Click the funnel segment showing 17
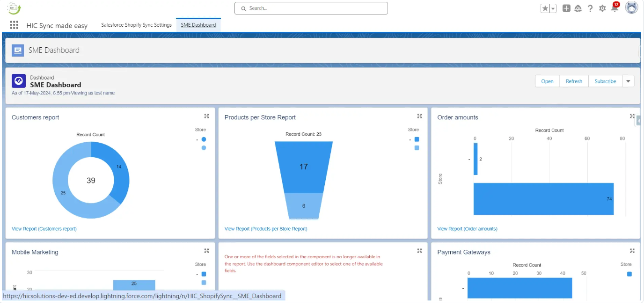Image resolution: width=644 pixels, height=306 pixels. [304, 167]
